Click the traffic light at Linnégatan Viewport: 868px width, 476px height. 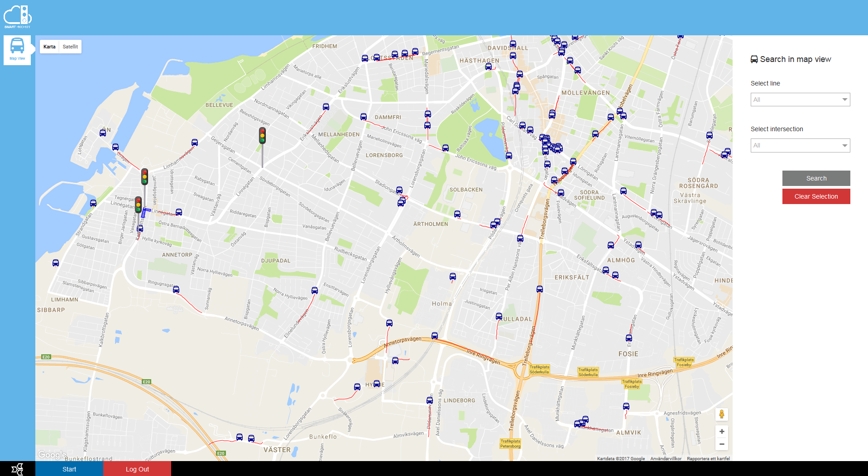(x=139, y=205)
